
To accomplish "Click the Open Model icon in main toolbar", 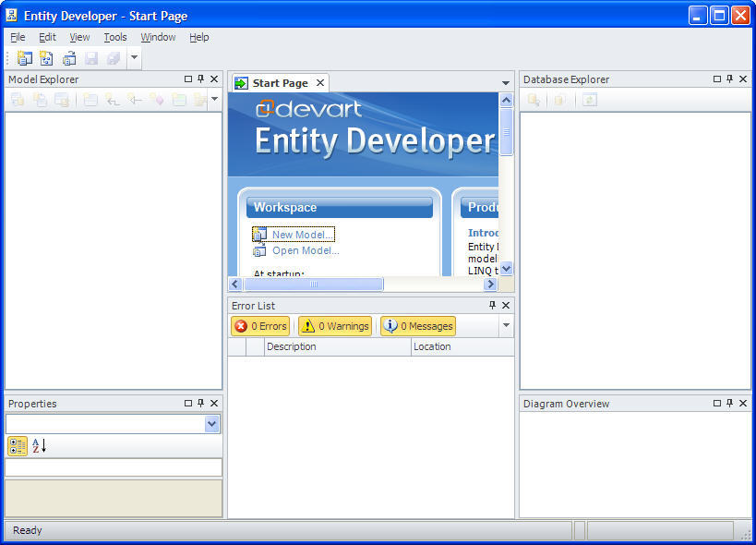I will [69, 58].
